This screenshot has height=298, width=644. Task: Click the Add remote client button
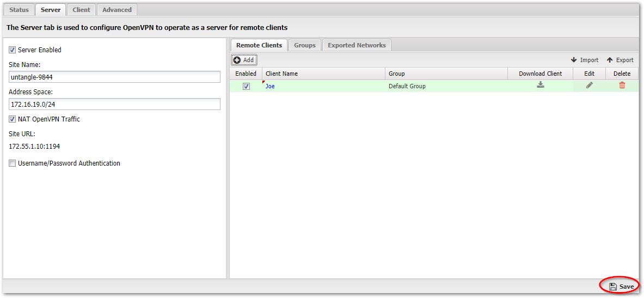(x=244, y=60)
